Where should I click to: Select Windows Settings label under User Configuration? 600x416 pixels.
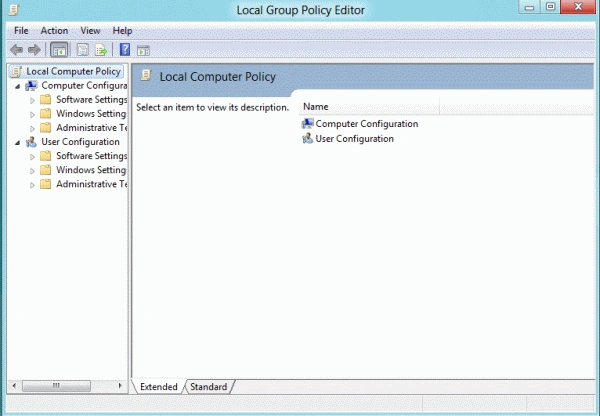[91, 170]
